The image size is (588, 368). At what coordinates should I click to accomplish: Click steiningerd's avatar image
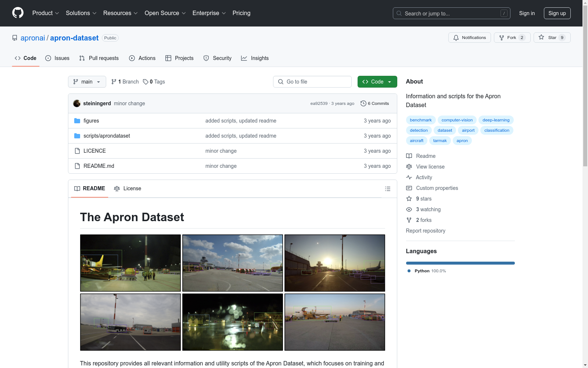pos(77,103)
